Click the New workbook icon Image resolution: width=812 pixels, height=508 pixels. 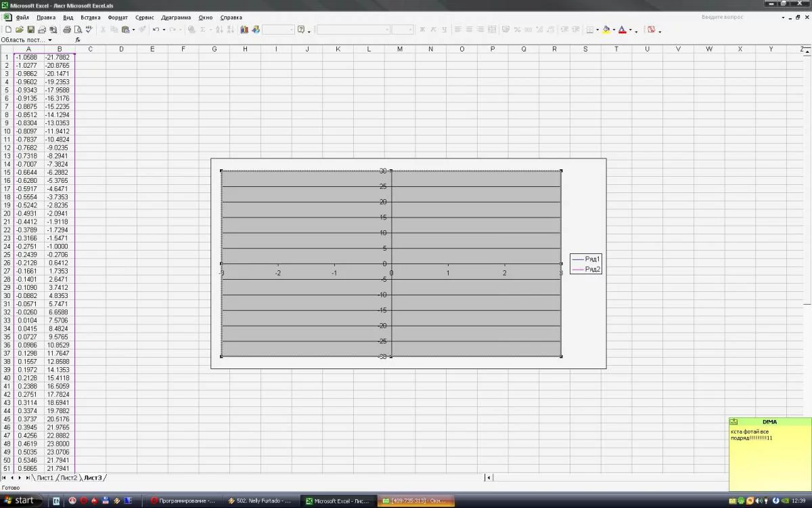[x=8, y=29]
